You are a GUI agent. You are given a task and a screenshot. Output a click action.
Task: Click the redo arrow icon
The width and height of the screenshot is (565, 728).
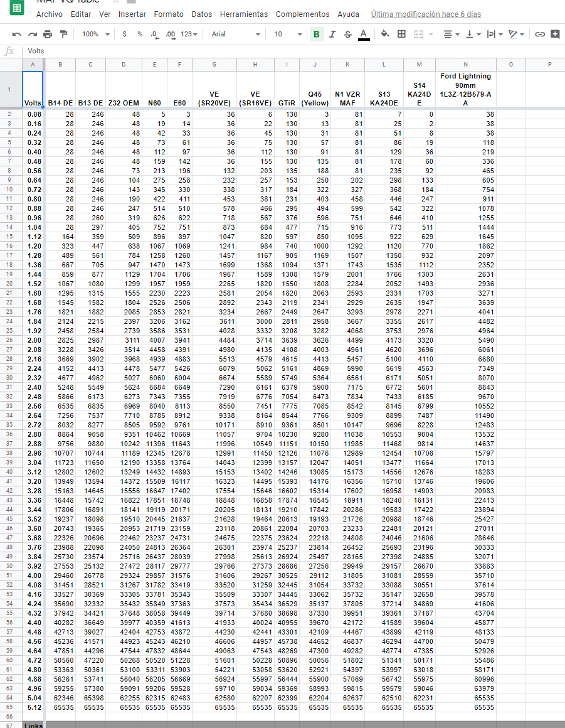point(32,34)
